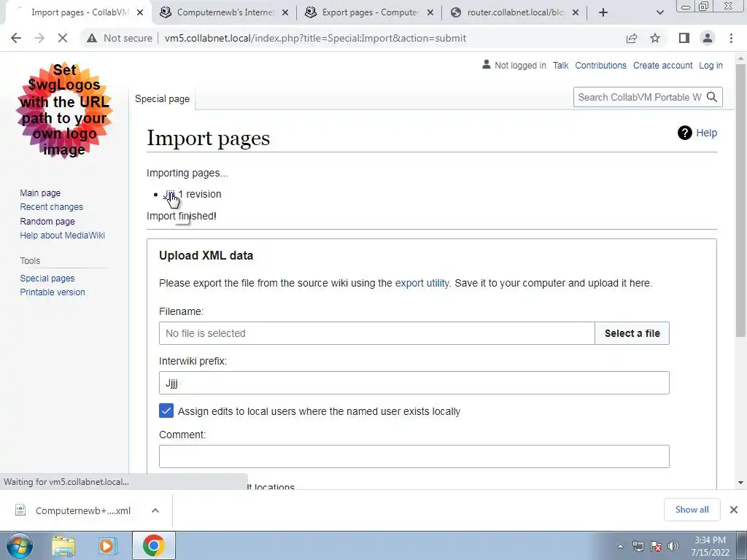Click the Help question mark icon
This screenshot has height=560, width=747.
pos(684,133)
